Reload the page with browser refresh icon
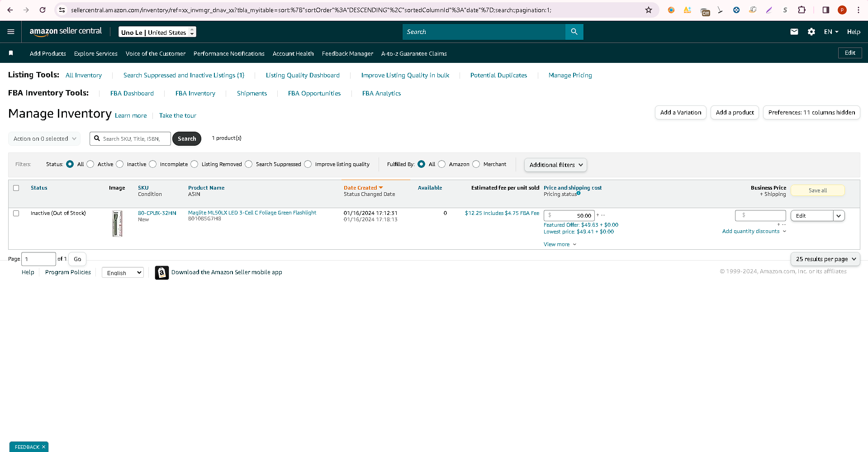868x452 pixels. [43, 10]
